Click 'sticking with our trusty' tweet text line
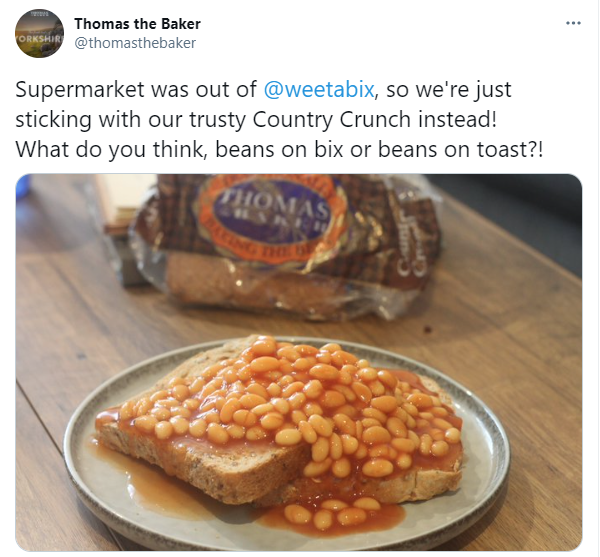 click(x=132, y=120)
